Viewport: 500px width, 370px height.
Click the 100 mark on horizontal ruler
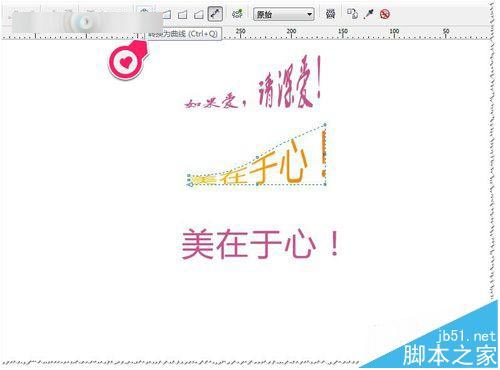(394, 32)
